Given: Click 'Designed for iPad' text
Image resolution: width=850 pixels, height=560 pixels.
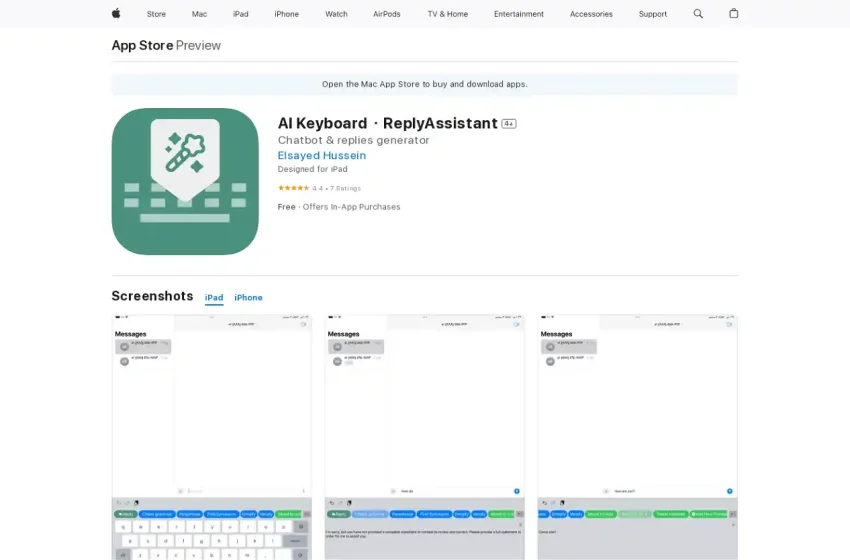Looking at the screenshot, I should pos(312,169).
